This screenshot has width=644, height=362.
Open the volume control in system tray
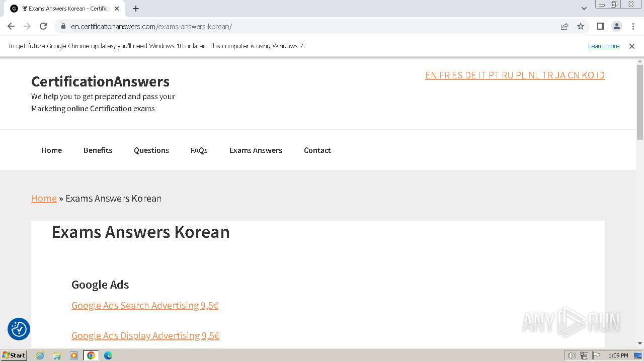572,355
